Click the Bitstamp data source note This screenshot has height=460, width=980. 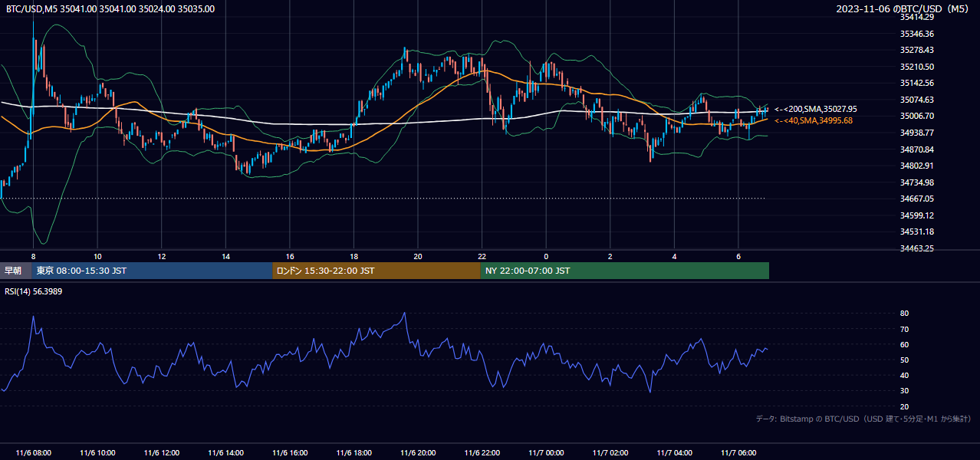click(x=863, y=419)
